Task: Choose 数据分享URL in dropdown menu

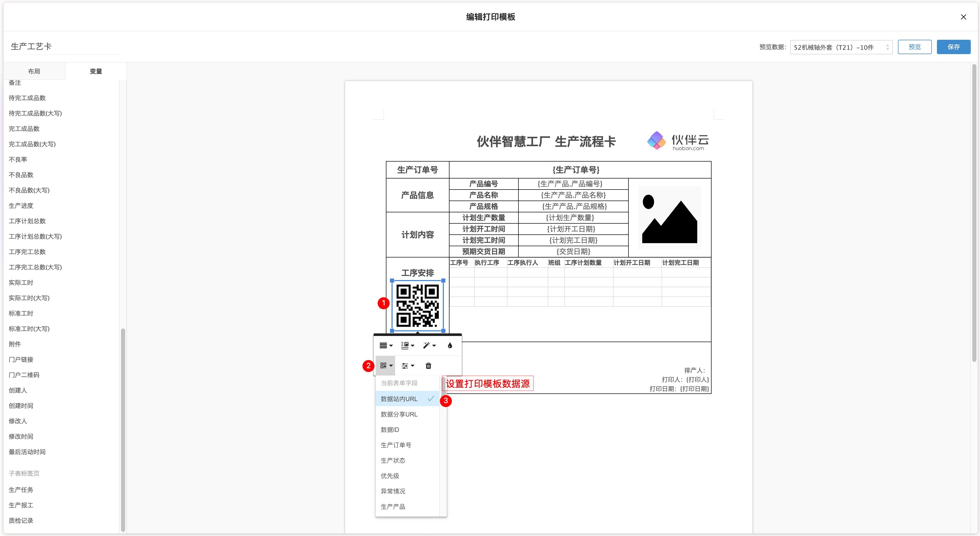Action: click(x=407, y=414)
